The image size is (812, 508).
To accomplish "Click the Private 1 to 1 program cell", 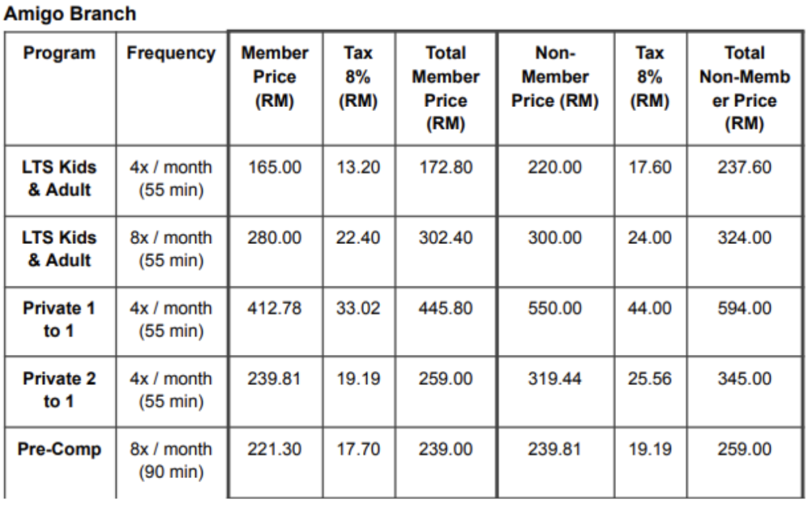I will (59, 320).
